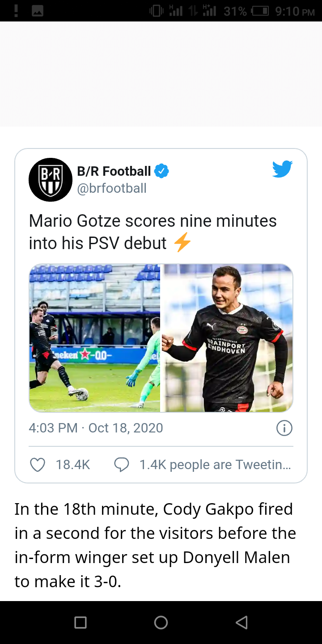The image size is (322, 644).
Task: Click the blue Twitter bird logo
Action: (282, 169)
